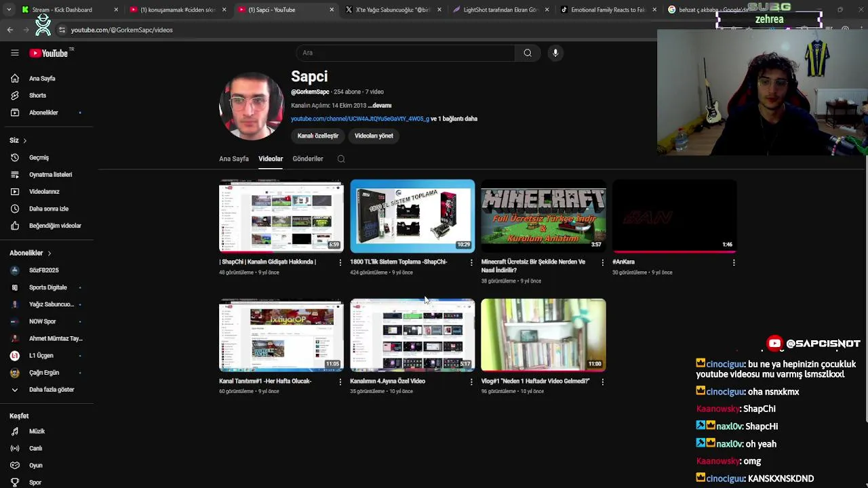Click the Videoları yönet button
868x488 pixels.
coord(374,136)
